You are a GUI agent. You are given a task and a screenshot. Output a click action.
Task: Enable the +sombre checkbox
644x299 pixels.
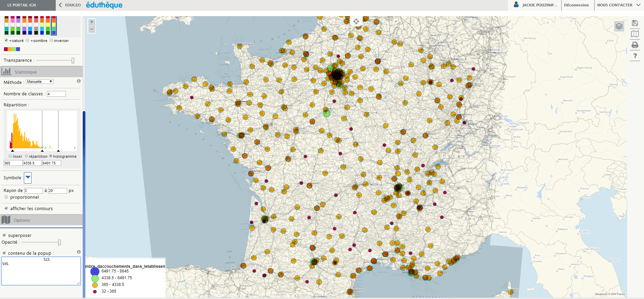click(28, 40)
